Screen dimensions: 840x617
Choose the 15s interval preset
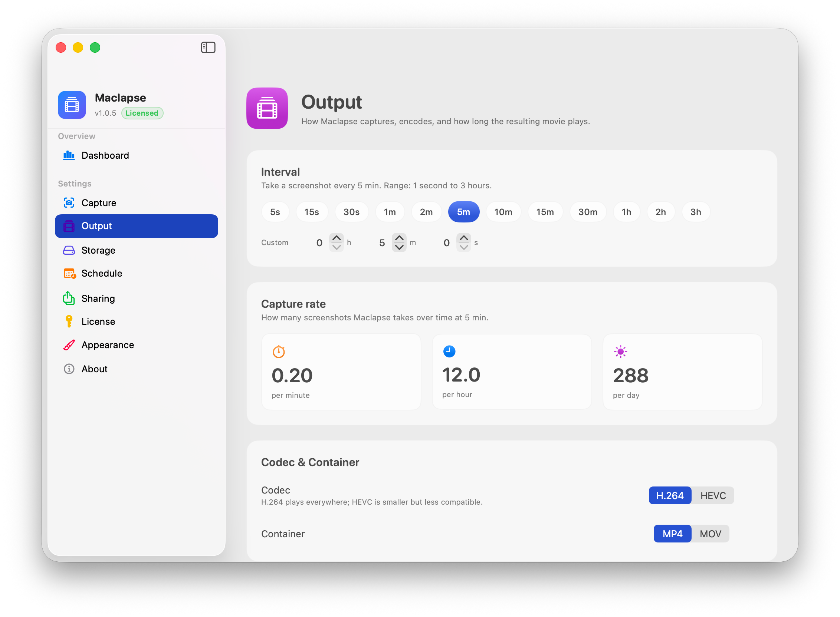click(x=312, y=212)
